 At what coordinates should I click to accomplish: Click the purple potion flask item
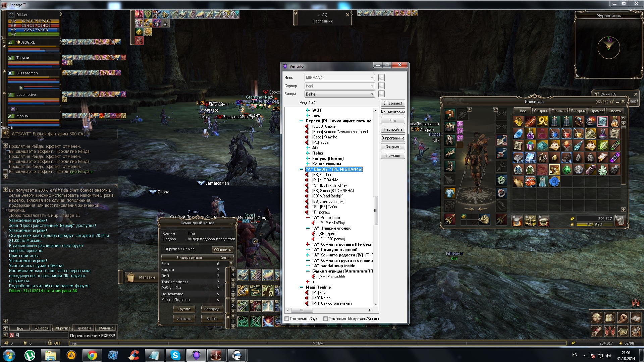point(530,133)
